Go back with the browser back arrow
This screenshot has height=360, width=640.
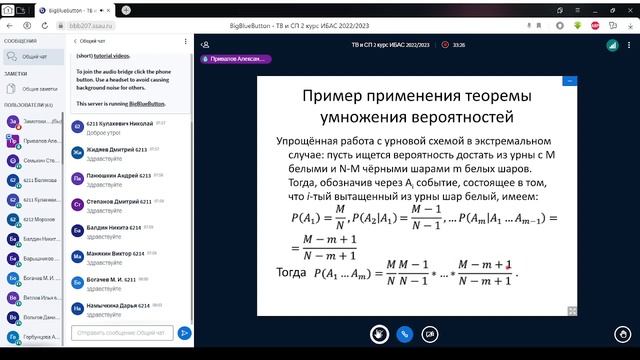click(x=9, y=26)
